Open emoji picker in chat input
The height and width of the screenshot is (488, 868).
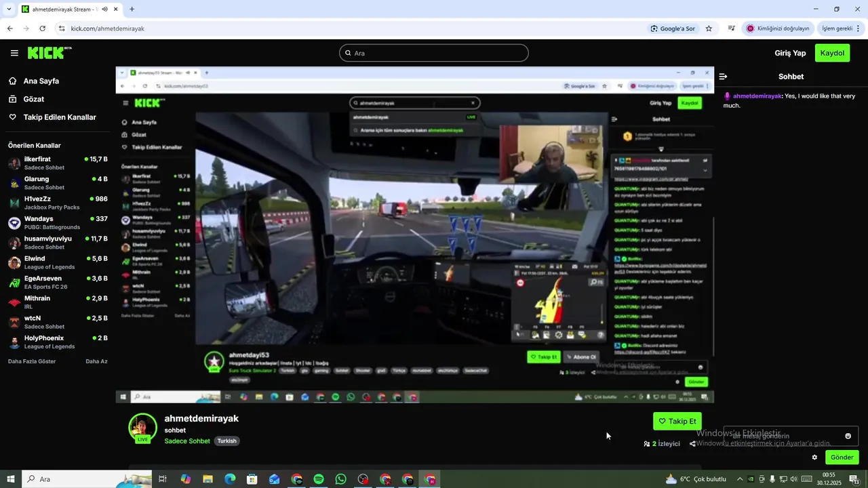pyautogui.click(x=848, y=436)
